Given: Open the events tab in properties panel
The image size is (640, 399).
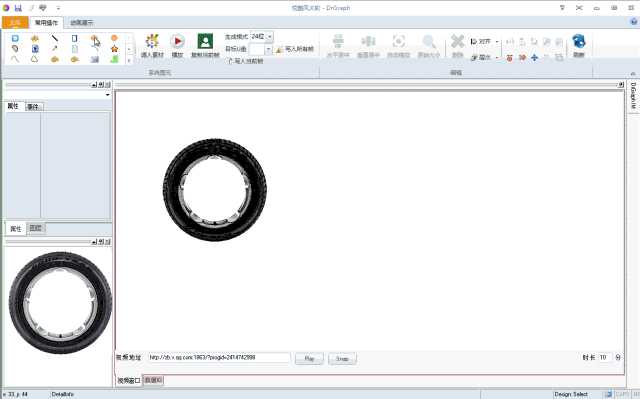Looking at the screenshot, I should [34, 106].
